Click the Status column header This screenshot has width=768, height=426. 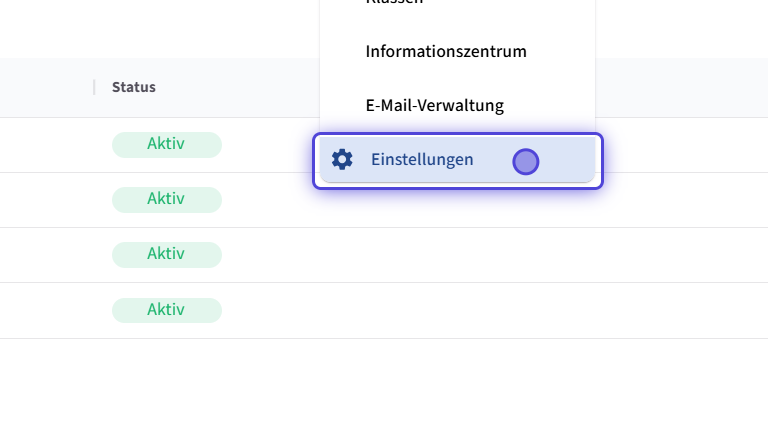(134, 87)
